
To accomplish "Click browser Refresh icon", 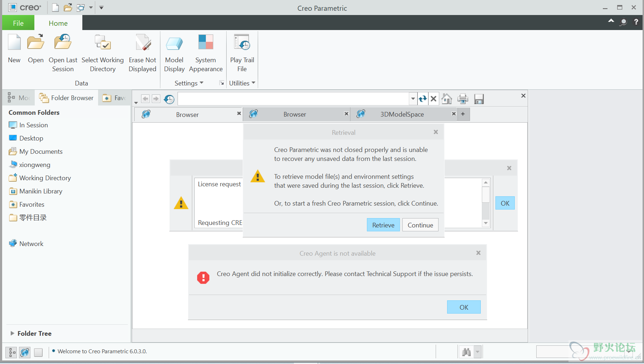I will tap(423, 99).
